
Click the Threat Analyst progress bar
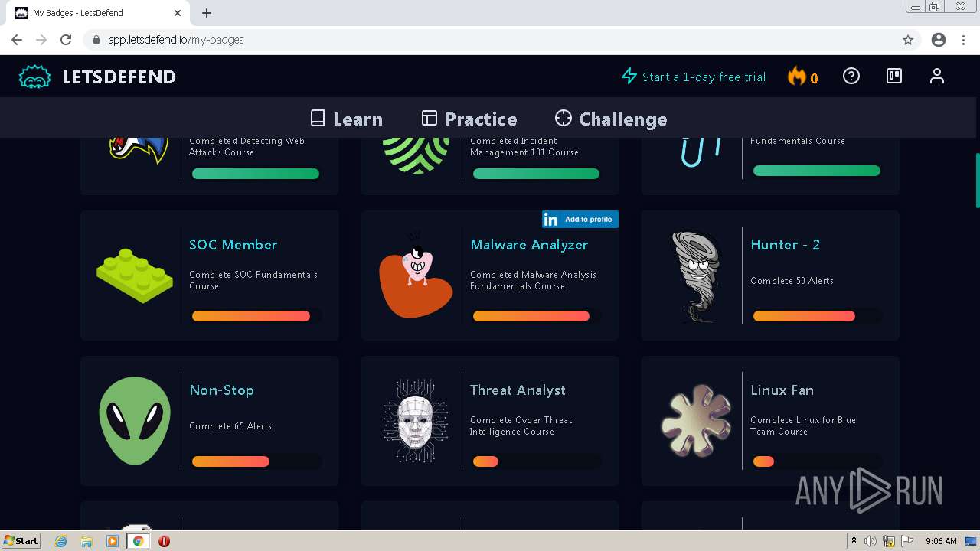(x=537, y=461)
